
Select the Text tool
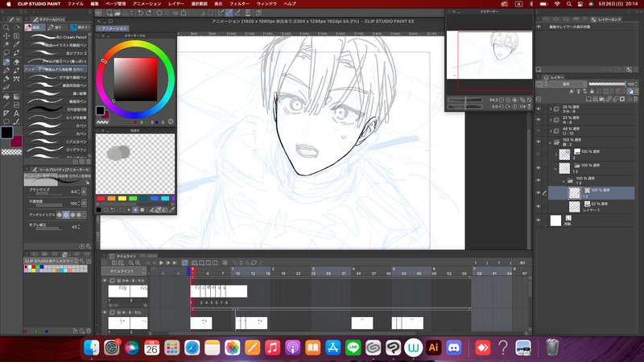tap(16, 113)
